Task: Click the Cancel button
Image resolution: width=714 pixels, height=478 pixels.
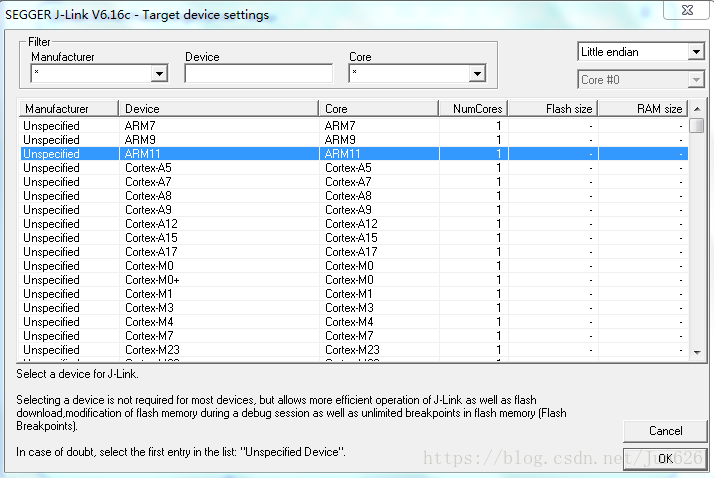Action: click(x=665, y=431)
